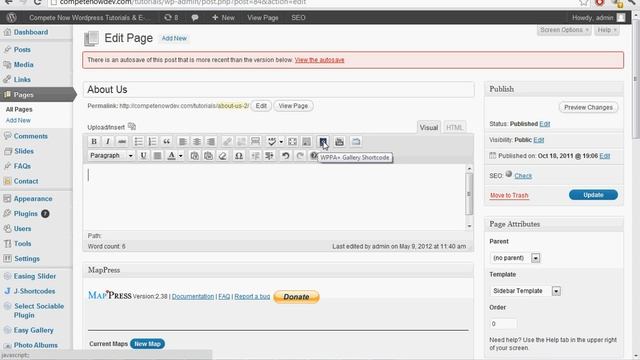Open the + New admin bar menu
The image size is (640, 360).
tap(223, 18)
